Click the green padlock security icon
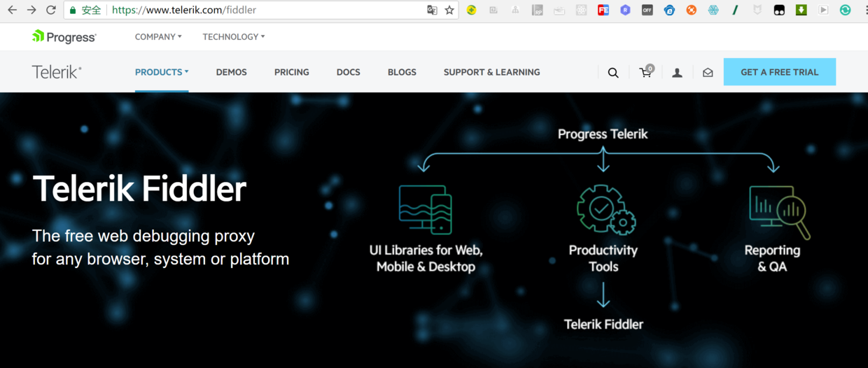This screenshot has height=368, width=868. [x=73, y=10]
